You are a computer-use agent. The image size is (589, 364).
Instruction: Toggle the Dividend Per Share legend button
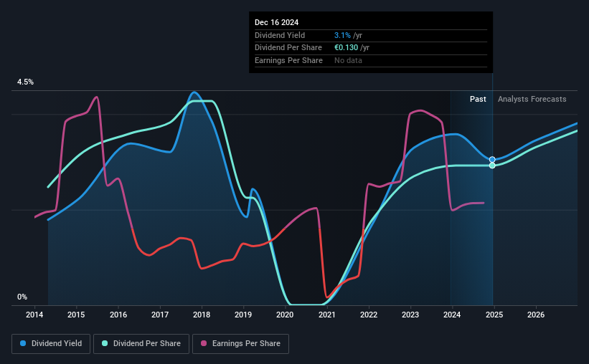pos(141,344)
